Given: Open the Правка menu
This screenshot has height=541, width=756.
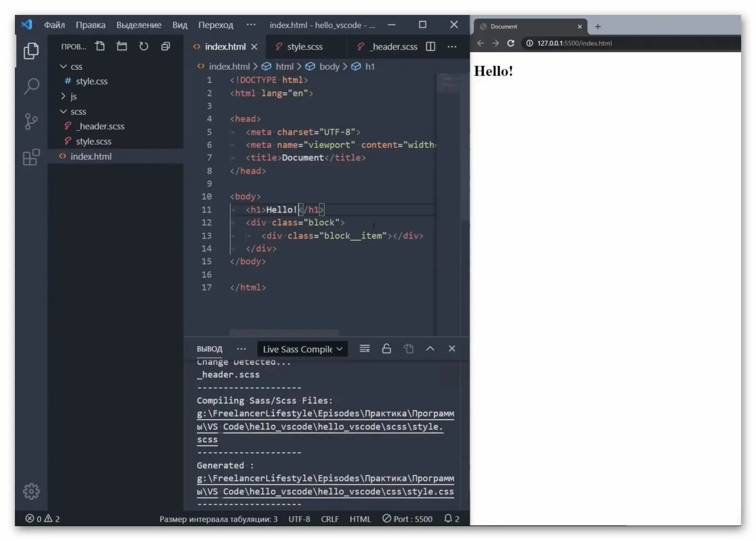Looking at the screenshot, I should pos(91,25).
